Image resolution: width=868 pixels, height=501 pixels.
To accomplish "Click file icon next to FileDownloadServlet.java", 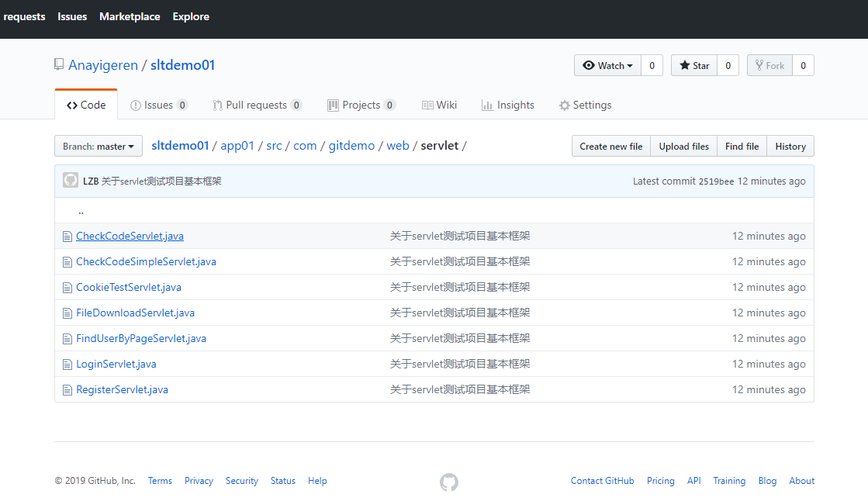I will 67,313.
